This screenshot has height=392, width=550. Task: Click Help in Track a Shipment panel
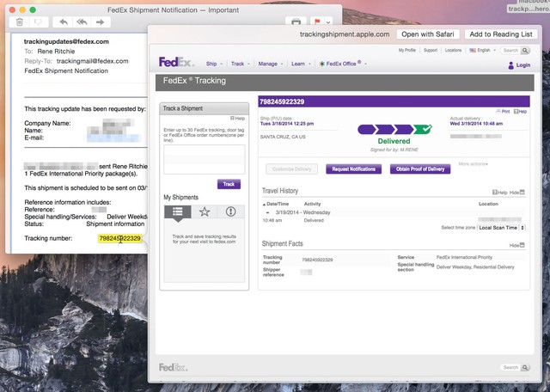pos(238,119)
